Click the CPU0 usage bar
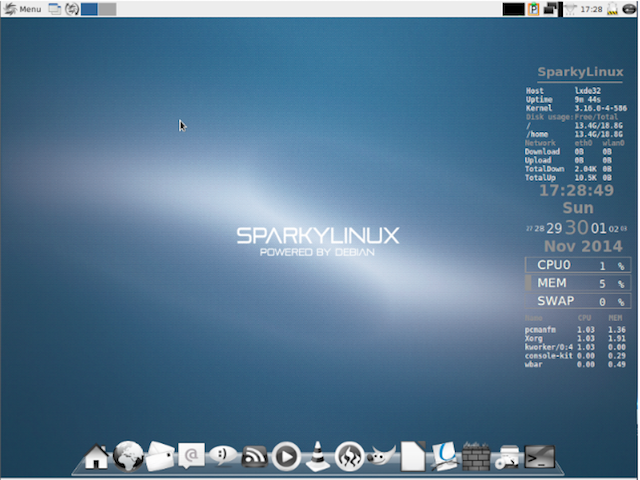 click(578, 265)
